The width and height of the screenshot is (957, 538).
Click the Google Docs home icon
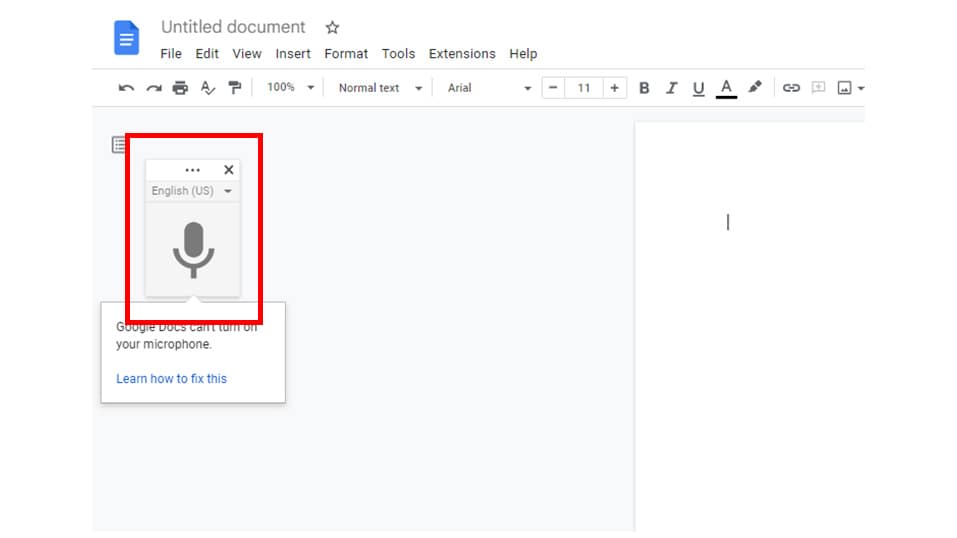(x=126, y=38)
